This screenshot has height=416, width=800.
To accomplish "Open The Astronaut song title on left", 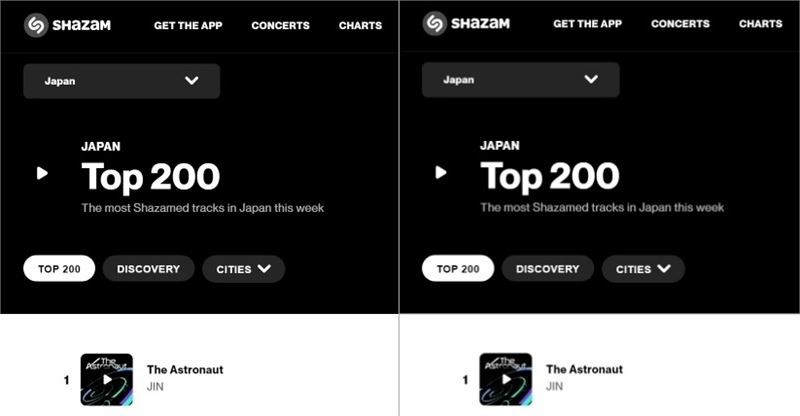I will click(x=185, y=370).
